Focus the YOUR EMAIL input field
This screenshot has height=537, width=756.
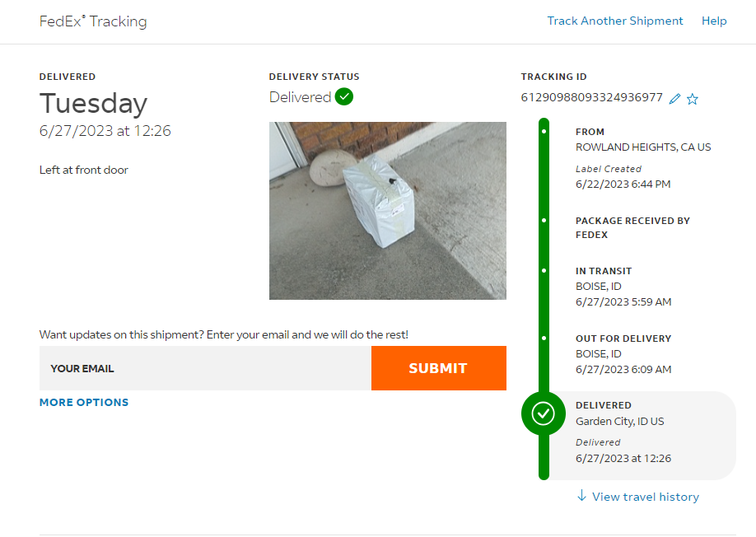(x=205, y=368)
